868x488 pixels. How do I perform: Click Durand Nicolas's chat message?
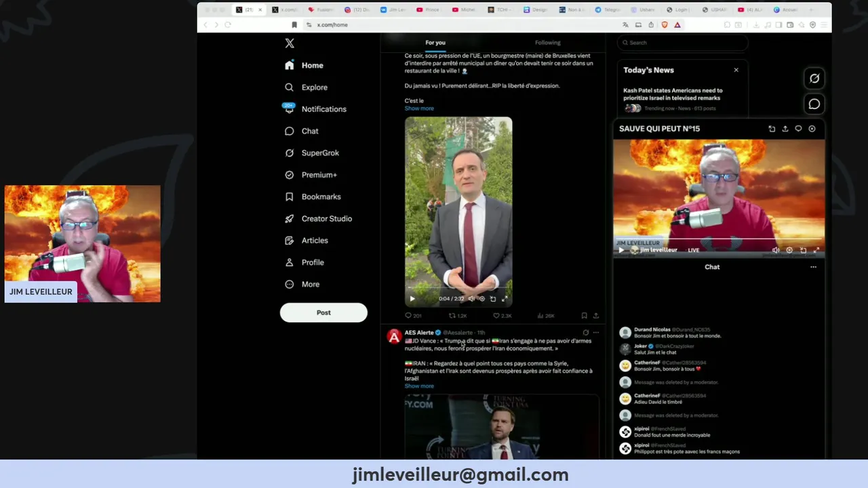[677, 336]
